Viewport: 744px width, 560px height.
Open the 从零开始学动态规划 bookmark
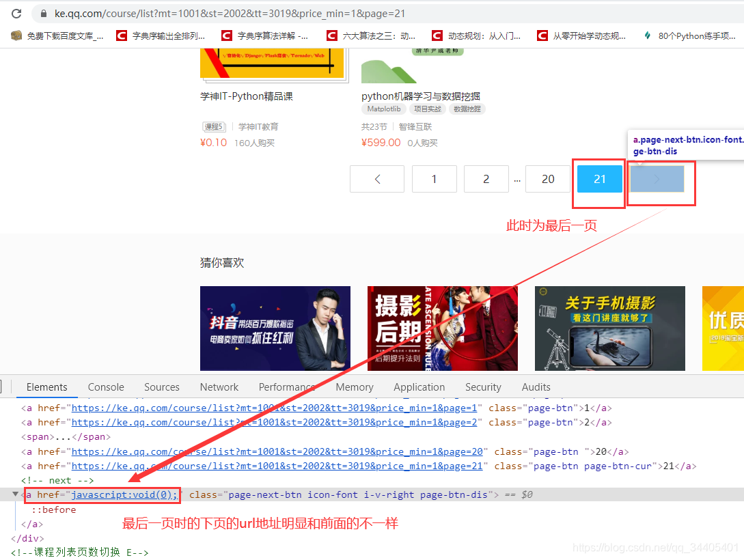(x=581, y=36)
